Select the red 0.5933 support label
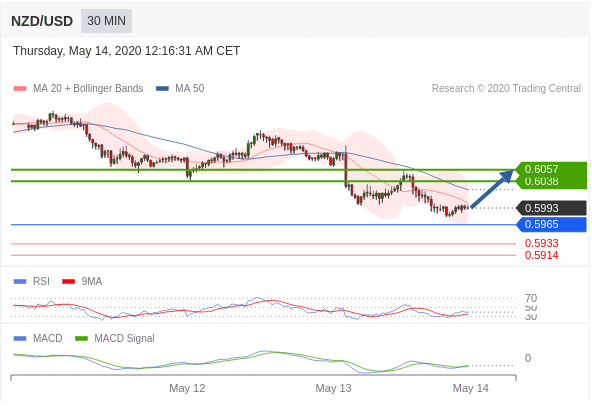This screenshot has height=406, width=592. pos(541,243)
